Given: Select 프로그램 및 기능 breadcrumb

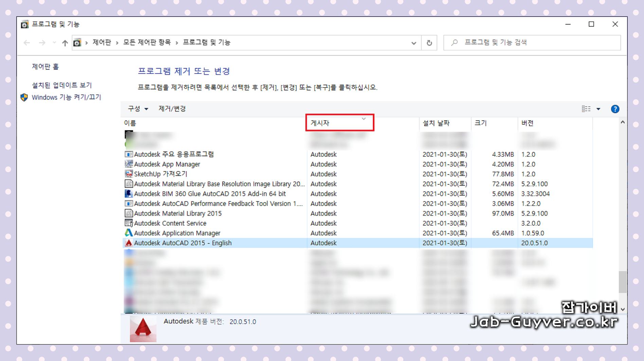Looking at the screenshot, I should (207, 42).
